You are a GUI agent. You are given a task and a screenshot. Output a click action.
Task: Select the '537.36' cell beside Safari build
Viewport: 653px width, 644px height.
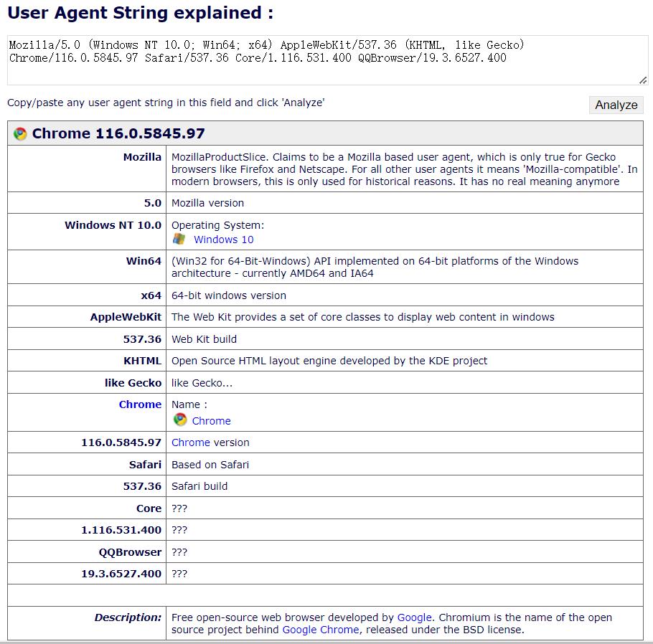(x=87, y=486)
